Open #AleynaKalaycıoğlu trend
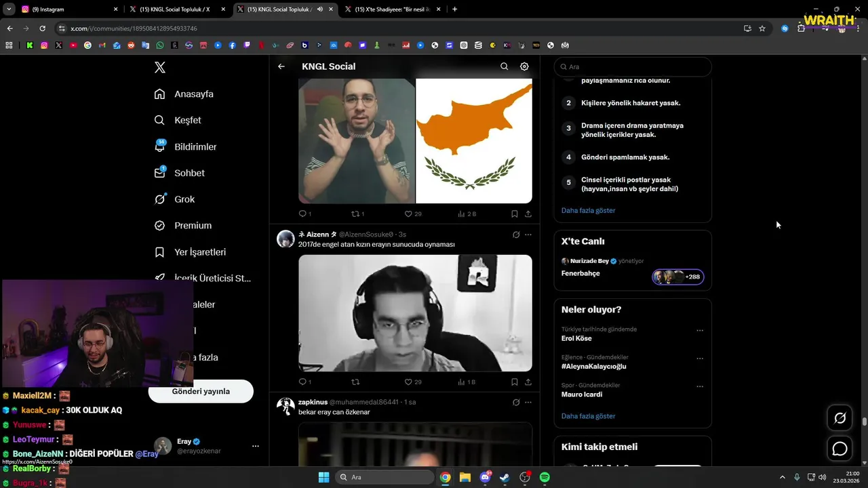 (x=593, y=366)
